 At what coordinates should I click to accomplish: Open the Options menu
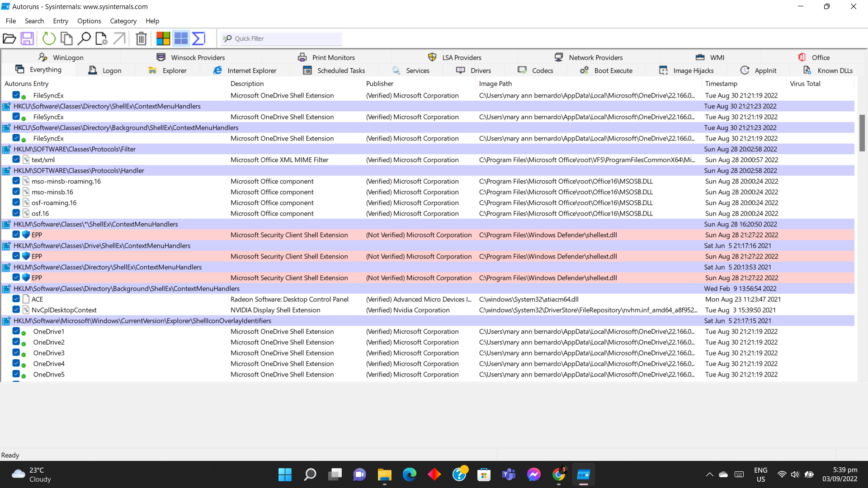tap(89, 21)
